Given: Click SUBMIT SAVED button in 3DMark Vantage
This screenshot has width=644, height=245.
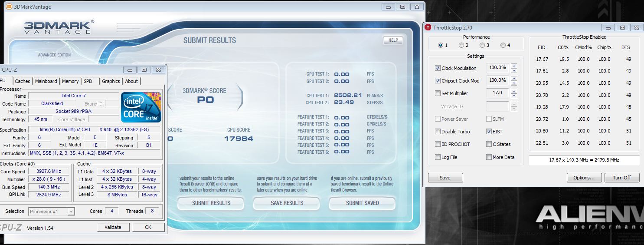Looking at the screenshot, I should (363, 203).
